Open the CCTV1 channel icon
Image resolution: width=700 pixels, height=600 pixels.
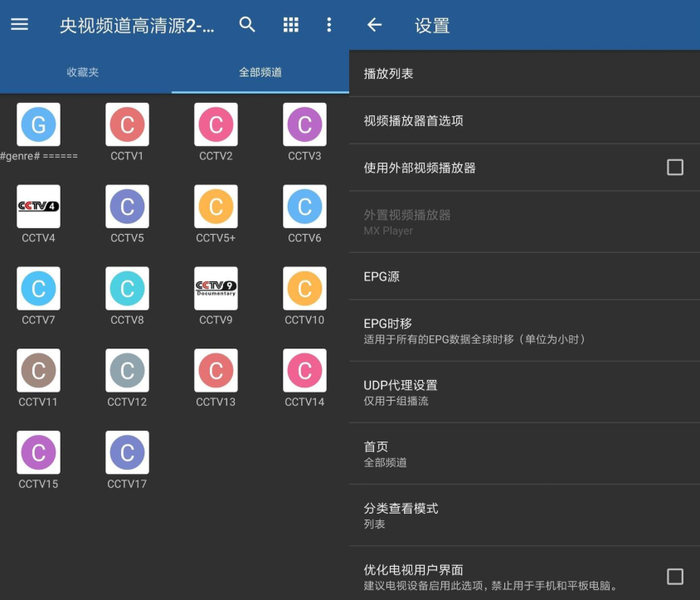pyautogui.click(x=127, y=124)
